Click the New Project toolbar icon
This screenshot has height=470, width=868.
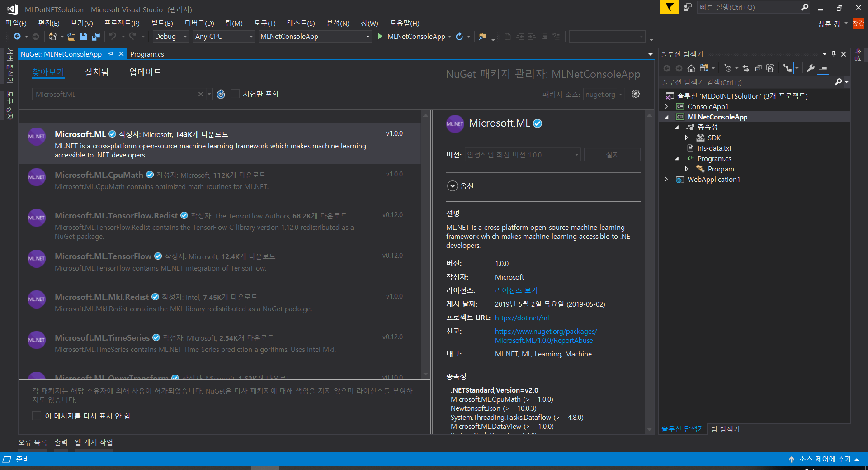(52, 37)
